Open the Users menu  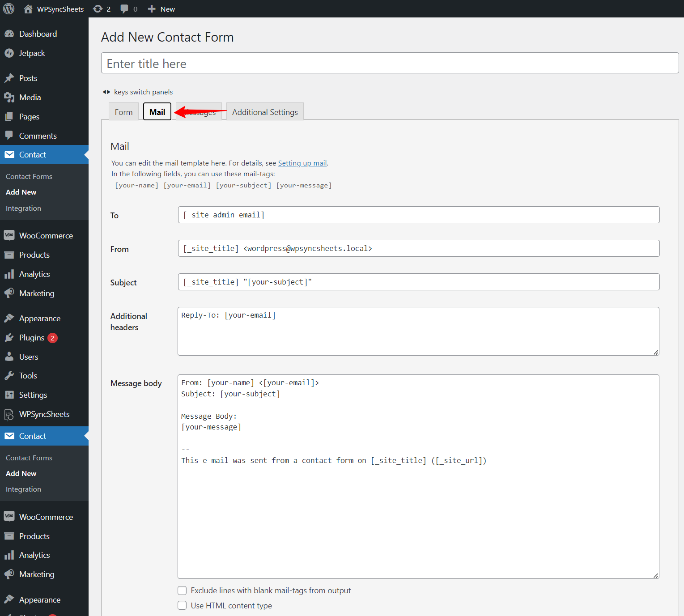[29, 357]
